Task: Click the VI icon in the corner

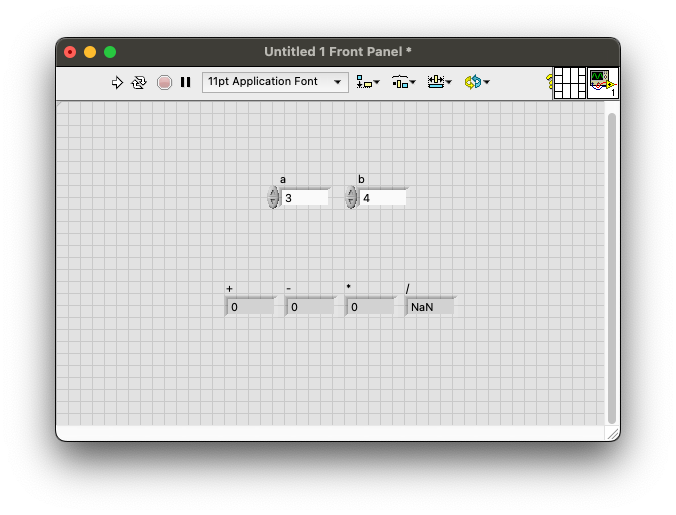Action: coord(603,83)
